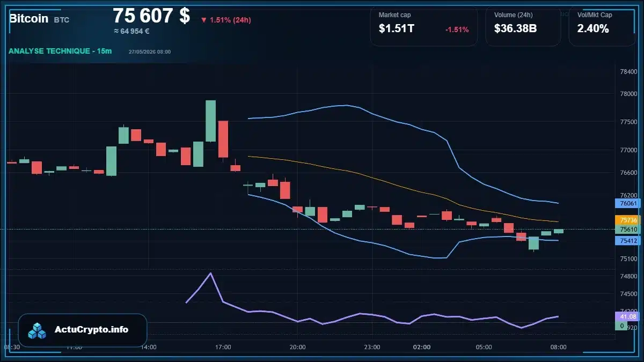Click the ActuCrypto cube logo icon
644x362 pixels.
38,330
